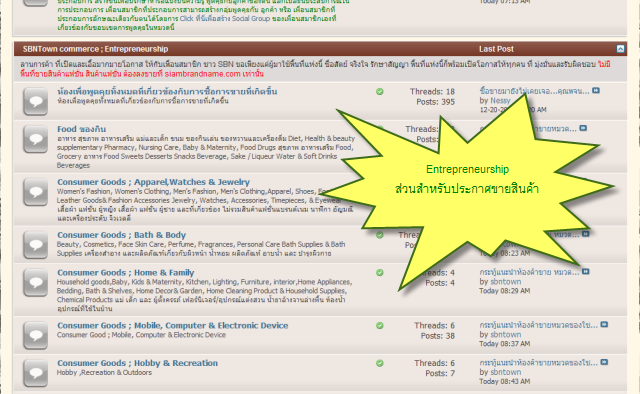Open the Food ของกิน forum
The width and height of the screenshot is (640, 394).
point(81,129)
